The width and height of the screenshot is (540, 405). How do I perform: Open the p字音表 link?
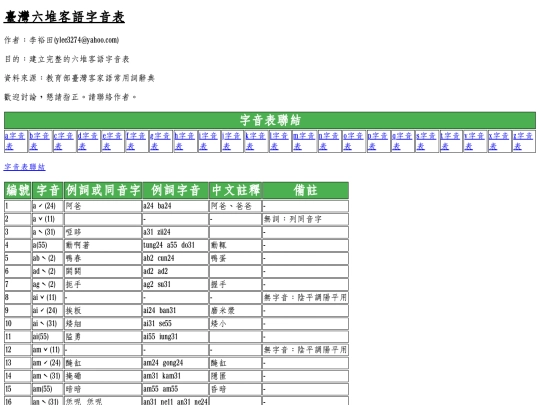coord(378,141)
